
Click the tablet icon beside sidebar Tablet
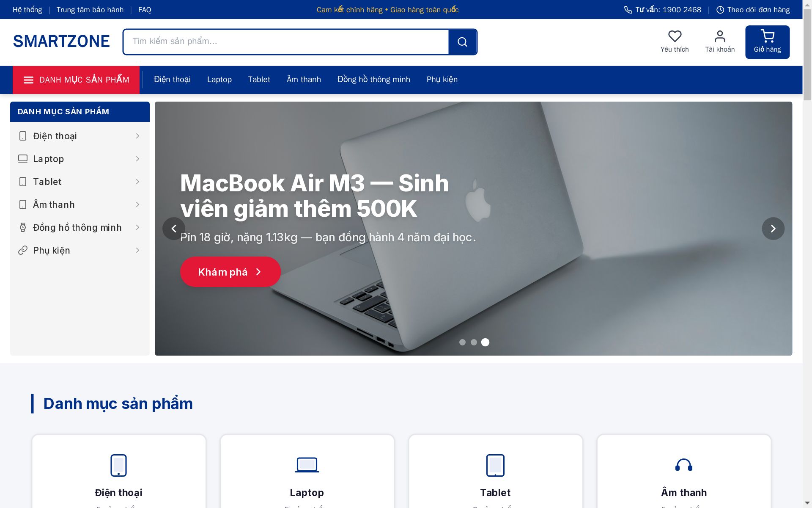point(23,182)
